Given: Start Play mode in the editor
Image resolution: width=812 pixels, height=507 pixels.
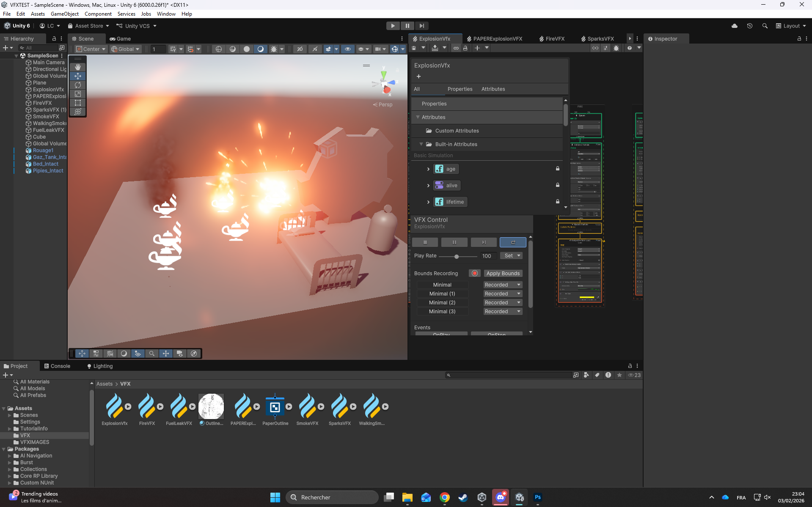Looking at the screenshot, I should tap(393, 26).
